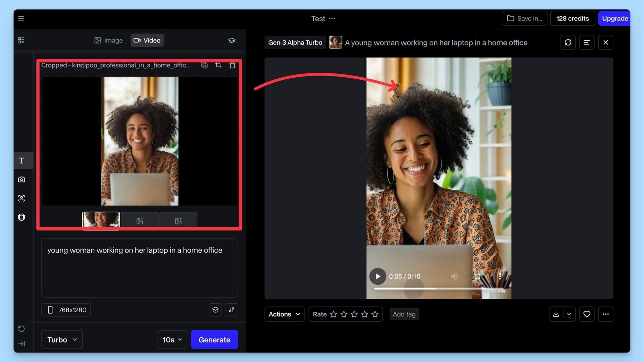Change the 768x1280 resolution setting
644x362 pixels.
pyautogui.click(x=66, y=310)
